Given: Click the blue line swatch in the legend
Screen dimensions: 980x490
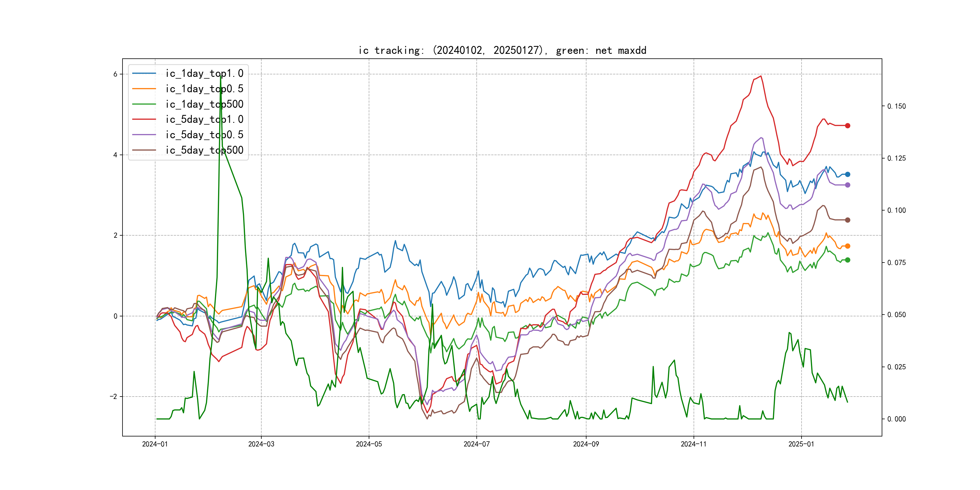Looking at the screenshot, I should tap(144, 73).
